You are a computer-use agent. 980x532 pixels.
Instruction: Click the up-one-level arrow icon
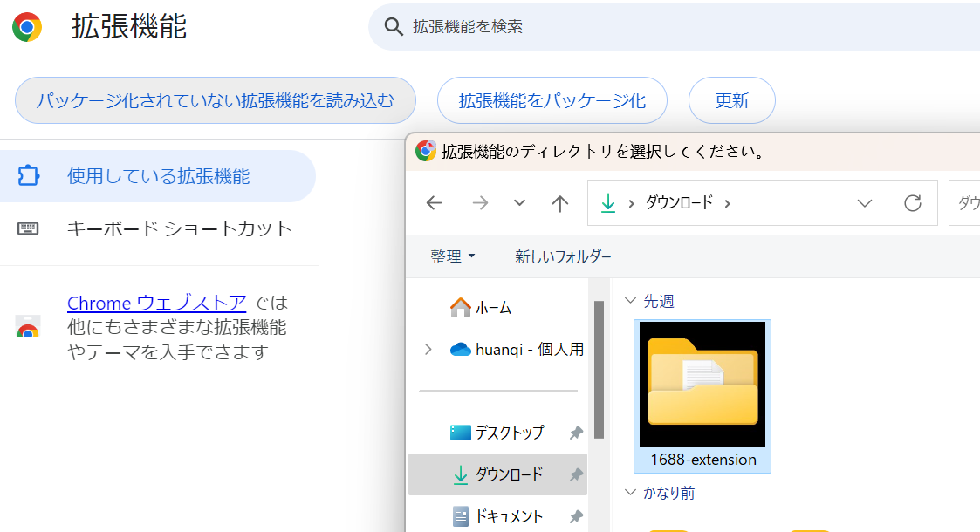[559, 202]
